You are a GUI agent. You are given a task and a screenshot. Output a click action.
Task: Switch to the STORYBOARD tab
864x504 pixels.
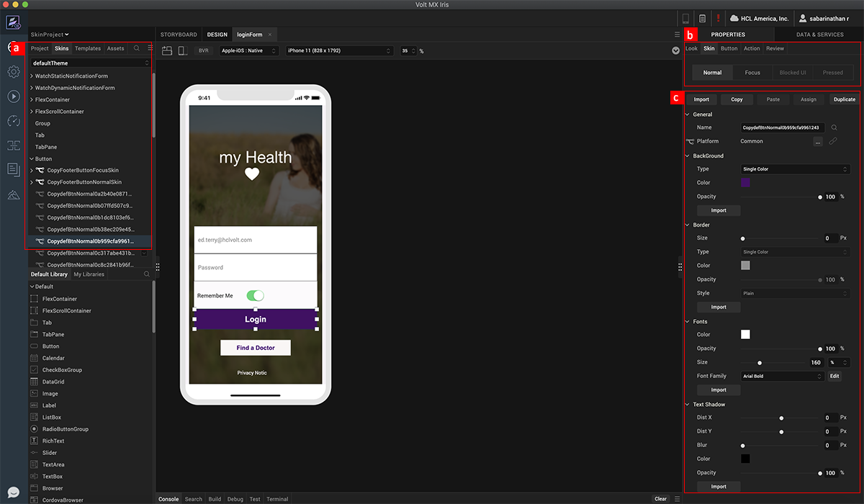click(179, 35)
